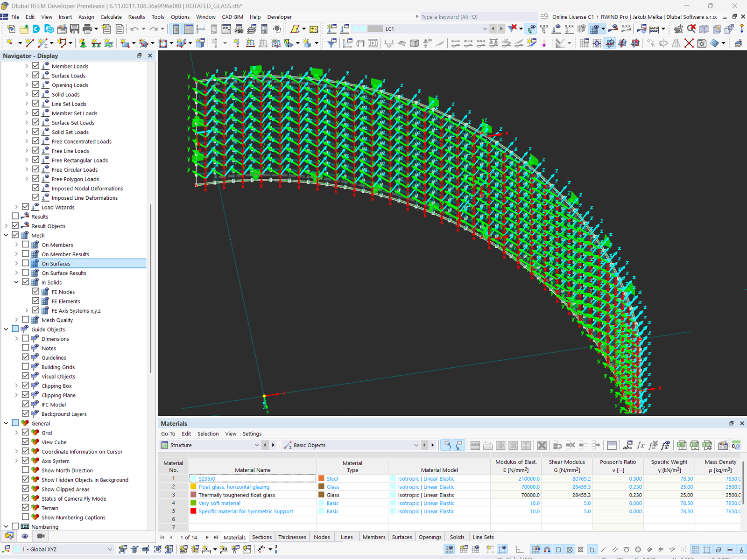Screen dimensions: 747x560
Task: Click the red X delete icon in second toolbar
Action: click(689, 43)
